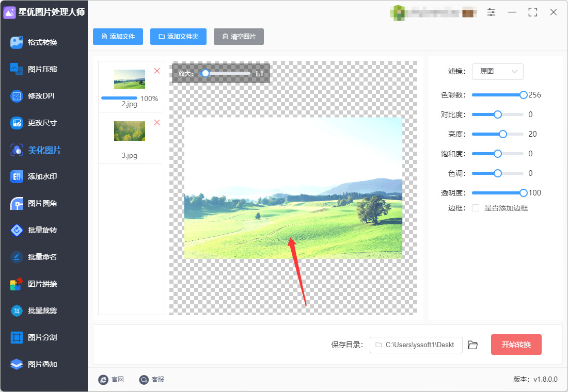The width and height of the screenshot is (568, 392).
Task: Choose the 批量裁剪 batch crop icon
Action: (x=17, y=311)
